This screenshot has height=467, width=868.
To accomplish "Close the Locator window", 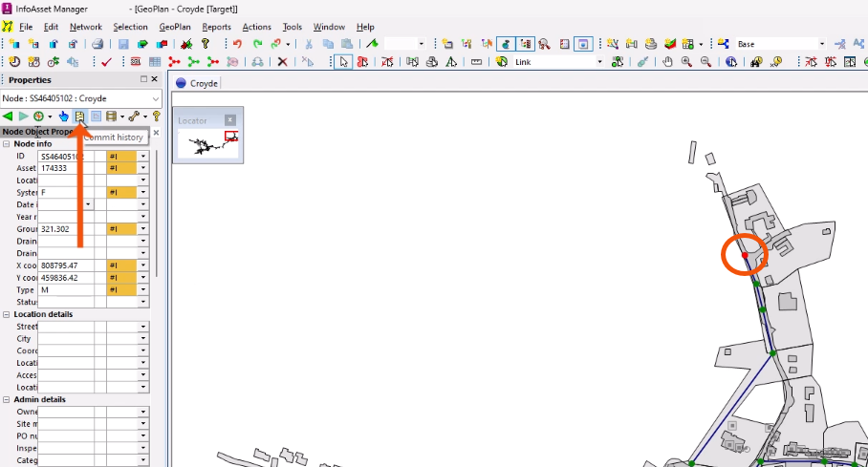I will pos(230,120).
